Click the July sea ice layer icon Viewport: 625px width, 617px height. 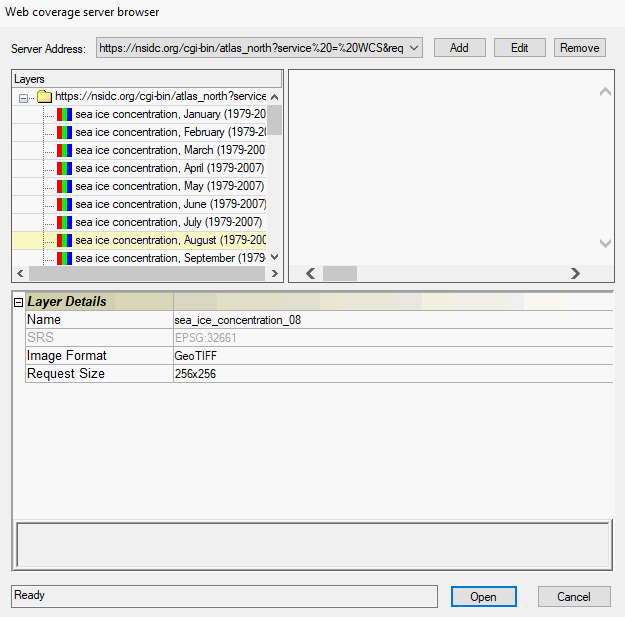[x=64, y=222]
